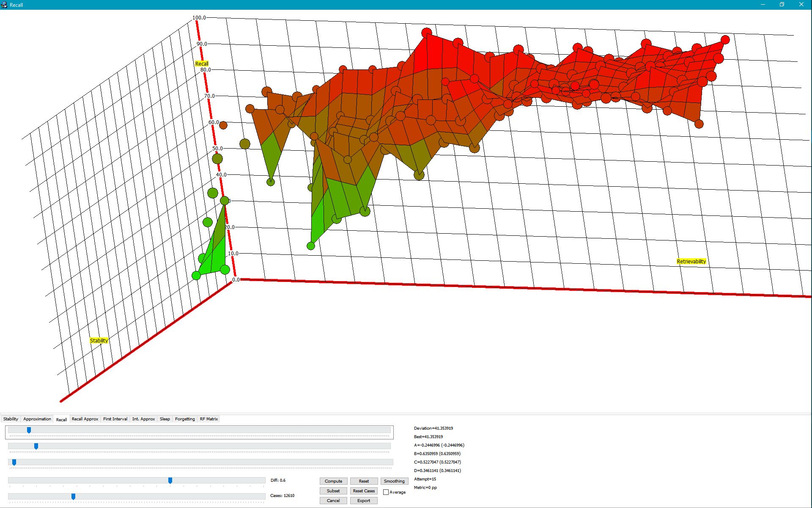The height and width of the screenshot is (508, 812).
Task: Go to the First Interval tab
Action: pos(115,419)
